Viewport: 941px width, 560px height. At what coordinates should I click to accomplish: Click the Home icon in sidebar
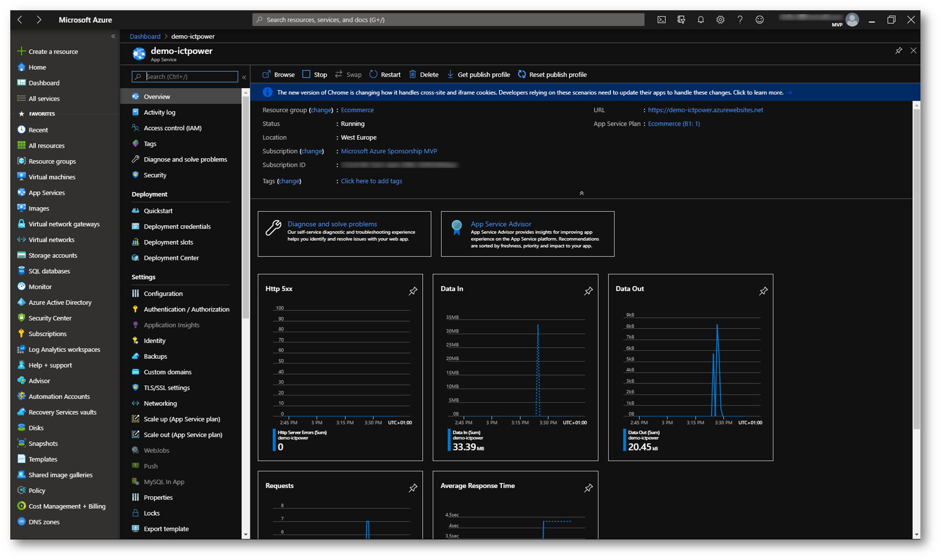coord(21,67)
